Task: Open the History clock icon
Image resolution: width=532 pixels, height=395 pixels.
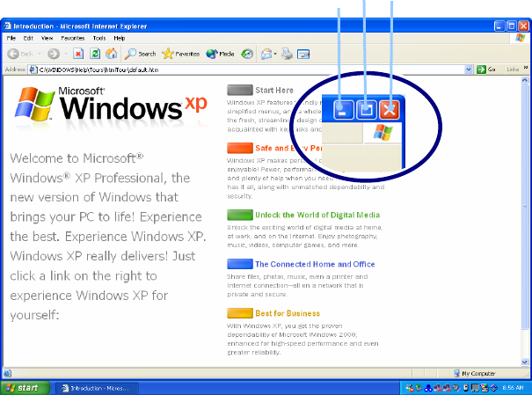Action: pyautogui.click(x=247, y=54)
